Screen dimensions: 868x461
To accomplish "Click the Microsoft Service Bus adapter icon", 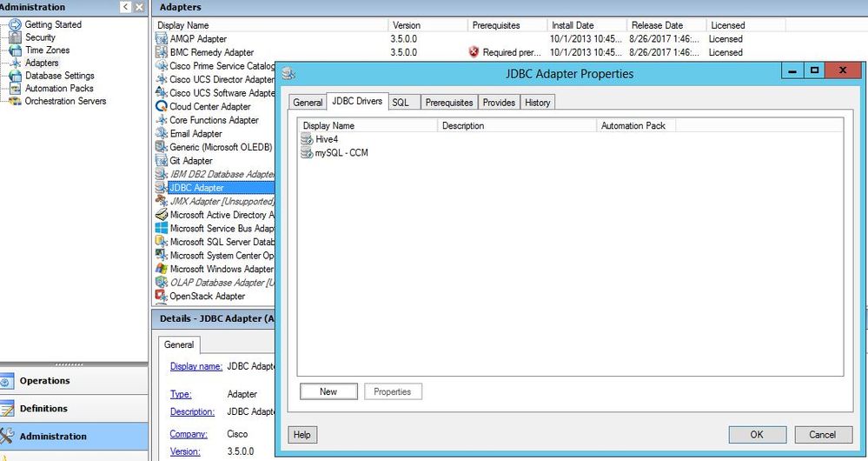I will 161,228.
